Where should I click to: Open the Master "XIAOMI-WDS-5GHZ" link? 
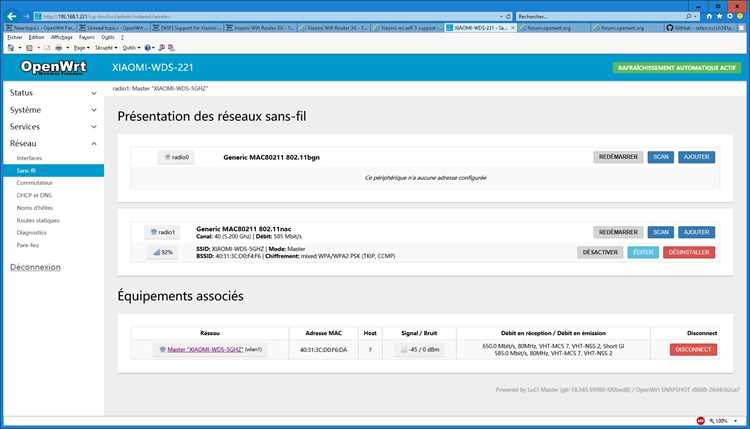tap(205, 350)
